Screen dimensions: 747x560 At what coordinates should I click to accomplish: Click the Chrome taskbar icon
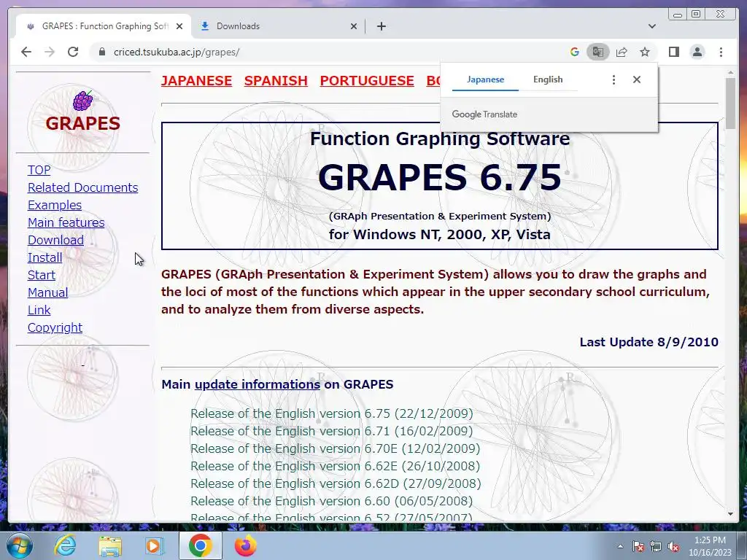200,545
